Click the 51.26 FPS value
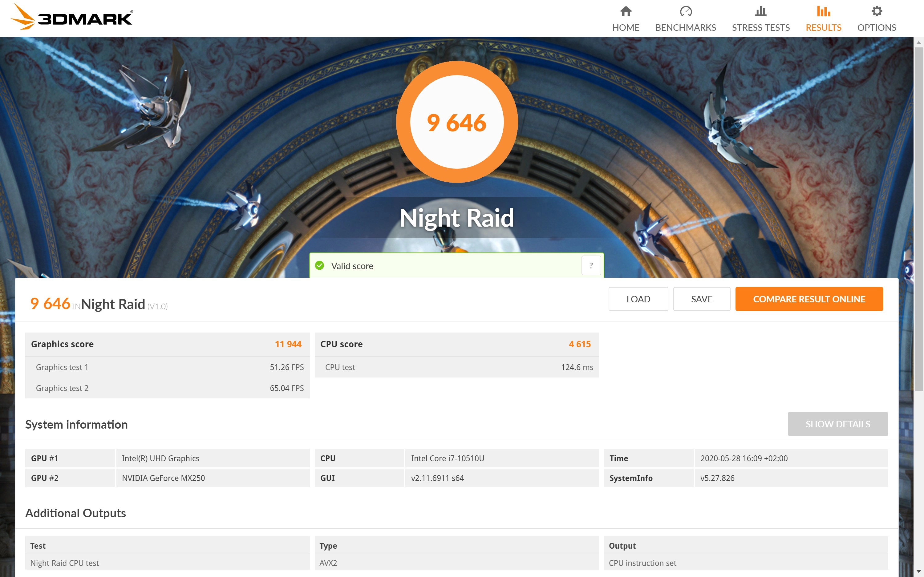 (287, 367)
